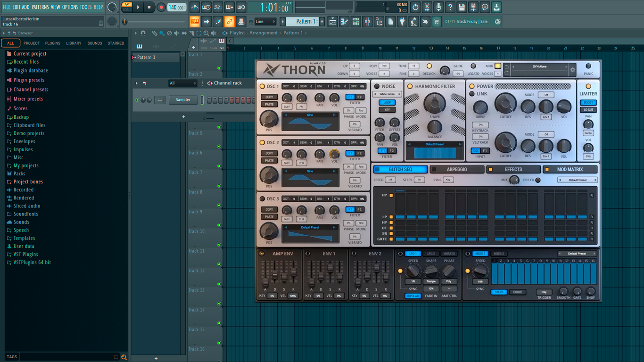This screenshot has height=362, width=644.
Task: Toggle the Thorn MIDI indicator button
Action: pyautogui.click(x=498, y=66)
